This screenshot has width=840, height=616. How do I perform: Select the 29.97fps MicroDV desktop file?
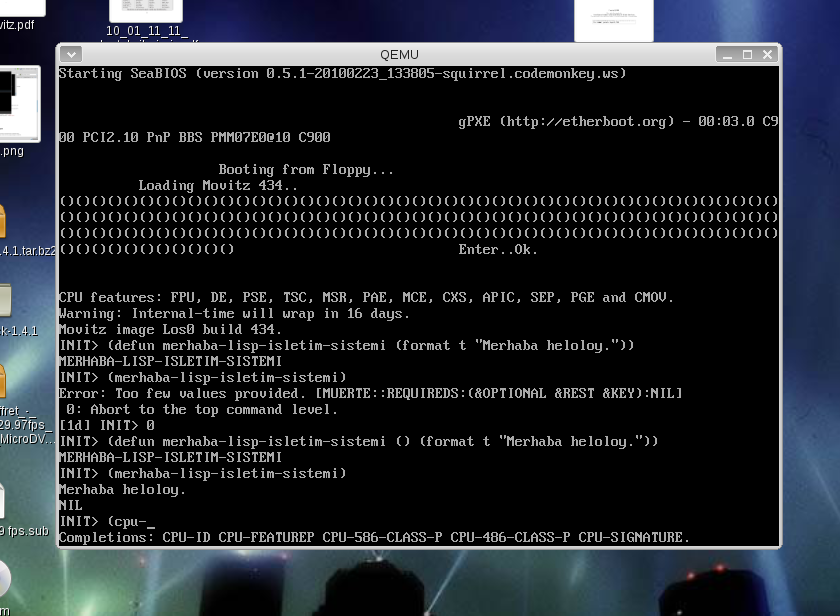click(27, 407)
